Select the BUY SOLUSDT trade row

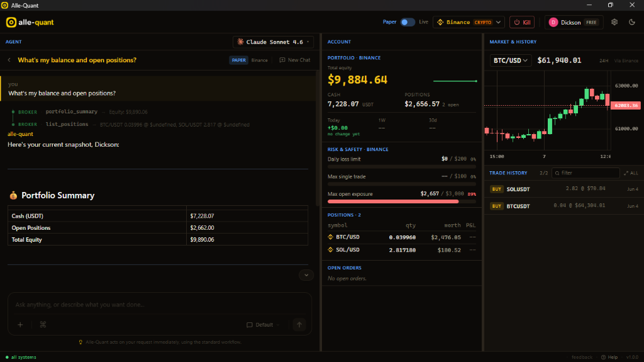tap(563, 189)
